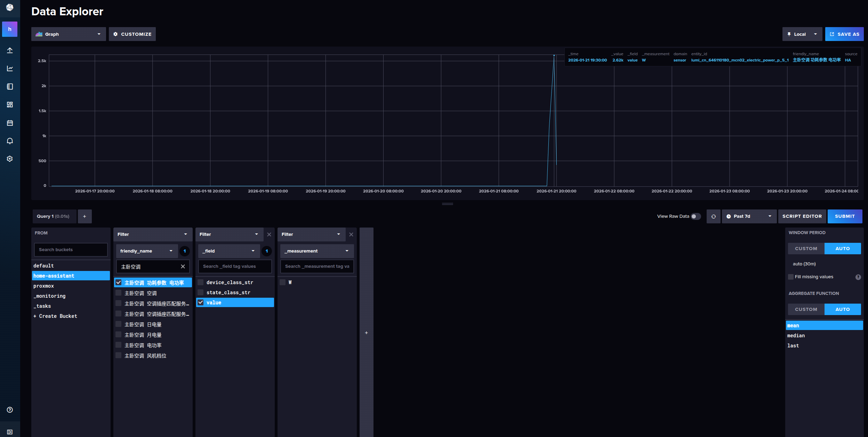868x437 pixels.
Task: Select Query 1 tab
Action: point(54,216)
